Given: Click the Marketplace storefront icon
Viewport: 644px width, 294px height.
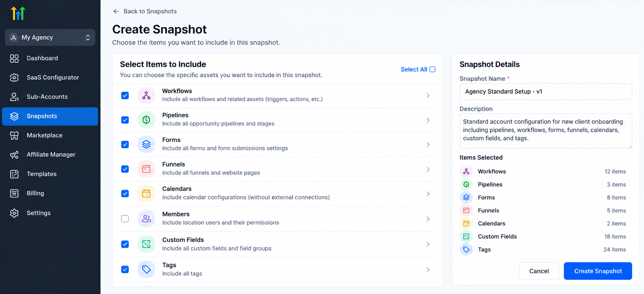Looking at the screenshot, I should (14, 135).
